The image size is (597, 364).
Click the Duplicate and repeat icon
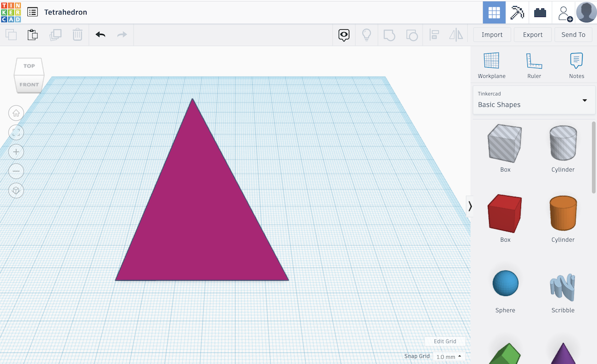point(55,35)
